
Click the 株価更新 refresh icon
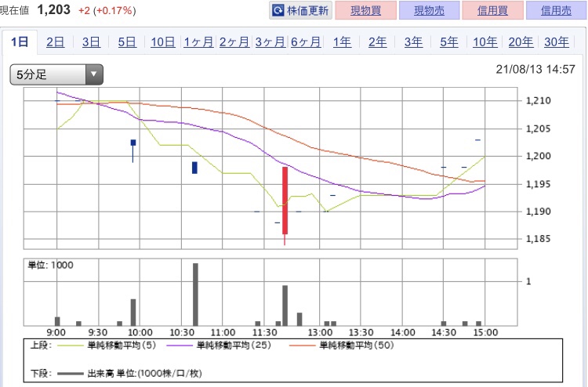coord(278,10)
